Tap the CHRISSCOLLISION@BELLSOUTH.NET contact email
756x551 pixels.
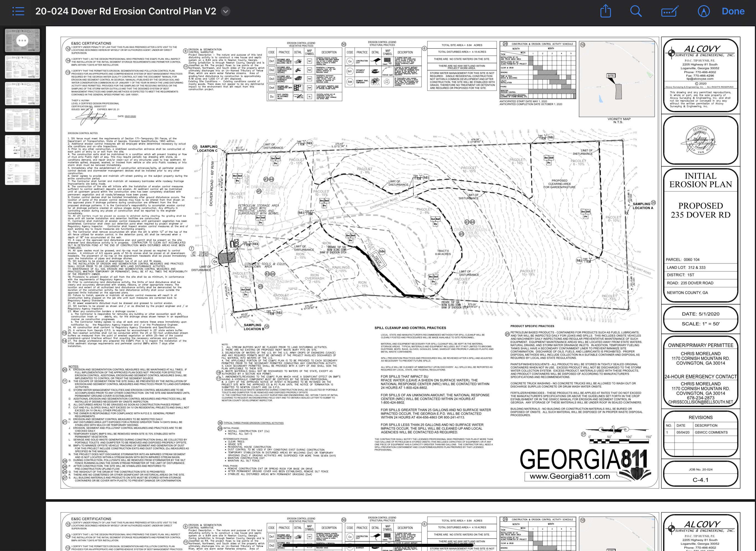[x=700, y=402]
